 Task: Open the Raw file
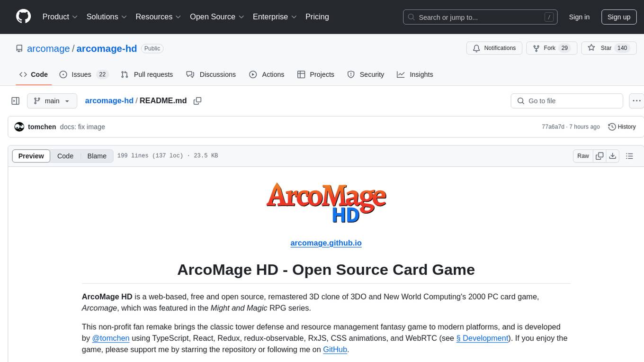click(x=583, y=156)
